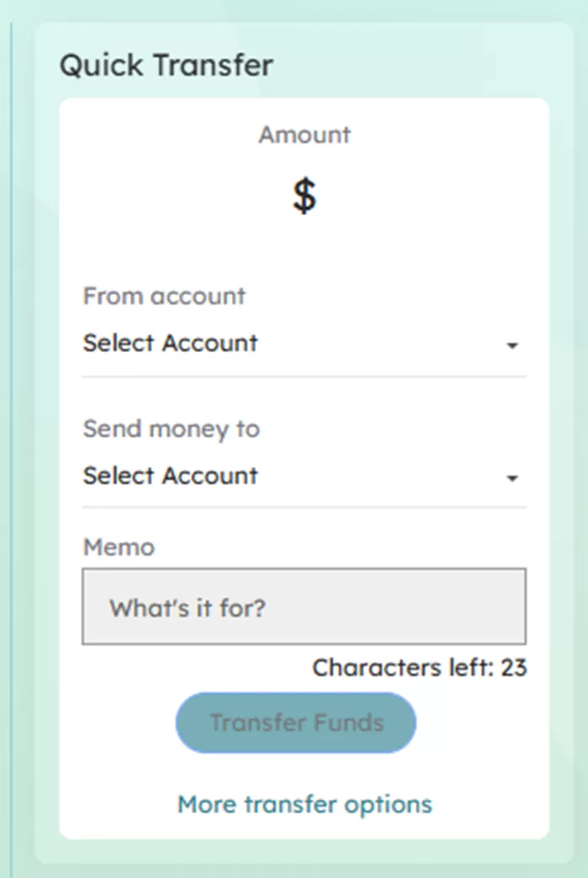Click the Memo label
The height and width of the screenshot is (878, 588).
point(118,547)
